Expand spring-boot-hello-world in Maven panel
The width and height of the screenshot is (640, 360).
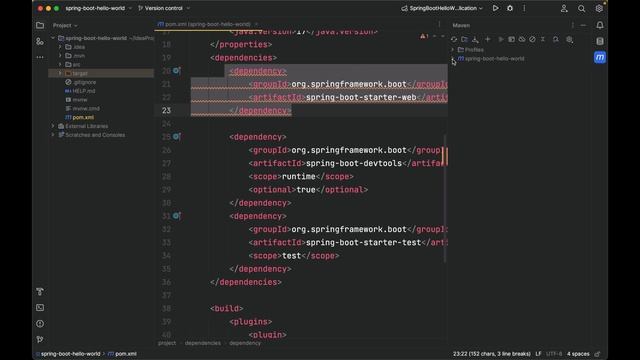coord(453,59)
